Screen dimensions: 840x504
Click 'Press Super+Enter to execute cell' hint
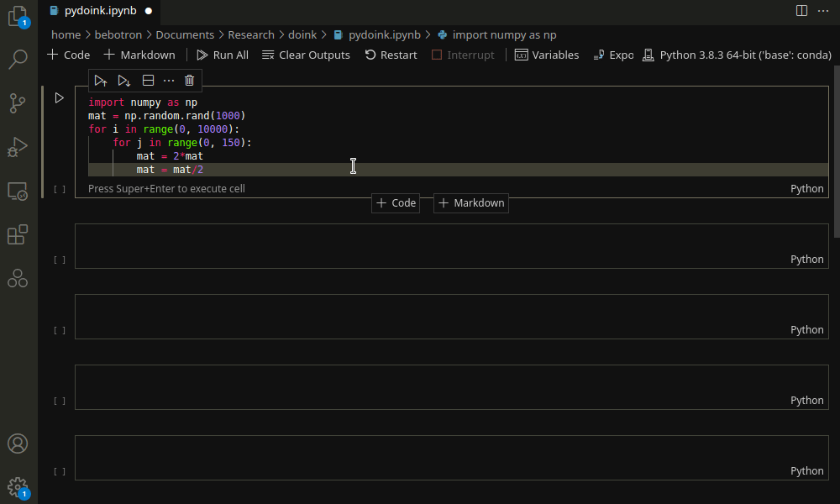tap(166, 188)
